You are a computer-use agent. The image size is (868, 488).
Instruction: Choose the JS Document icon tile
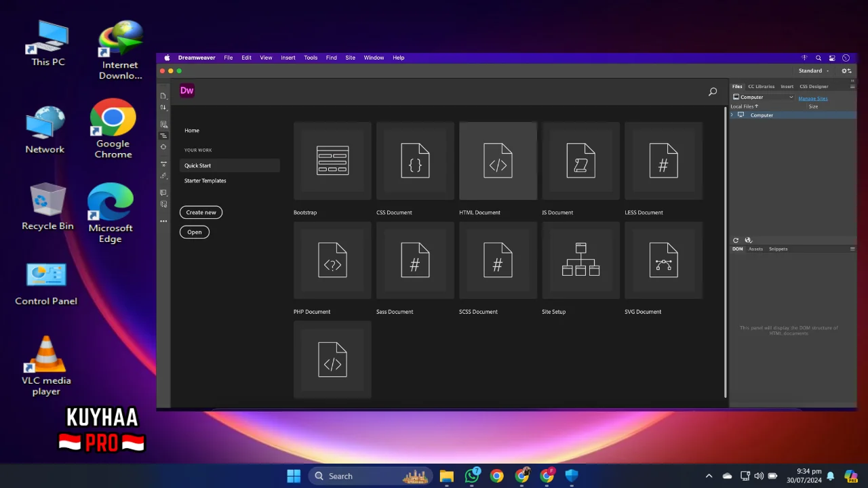580,161
